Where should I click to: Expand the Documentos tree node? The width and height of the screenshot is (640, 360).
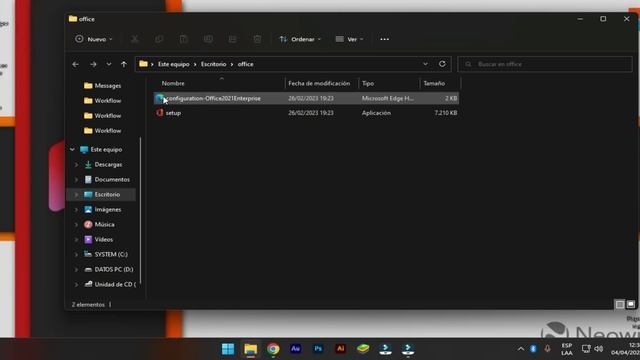76,180
